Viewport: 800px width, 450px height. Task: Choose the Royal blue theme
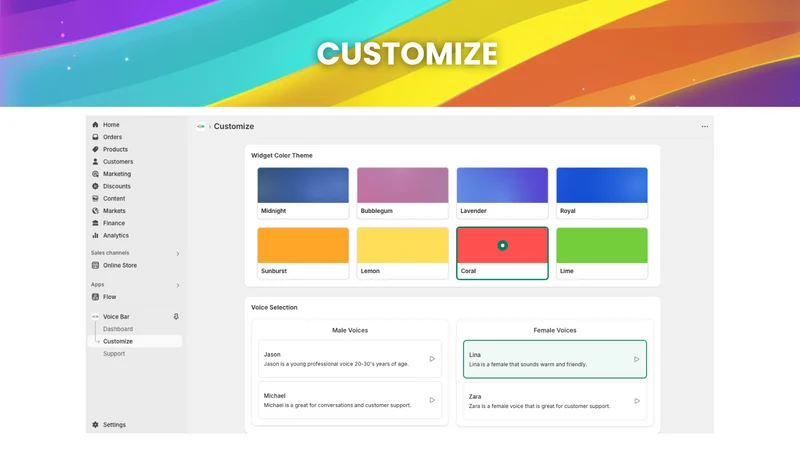point(602,193)
